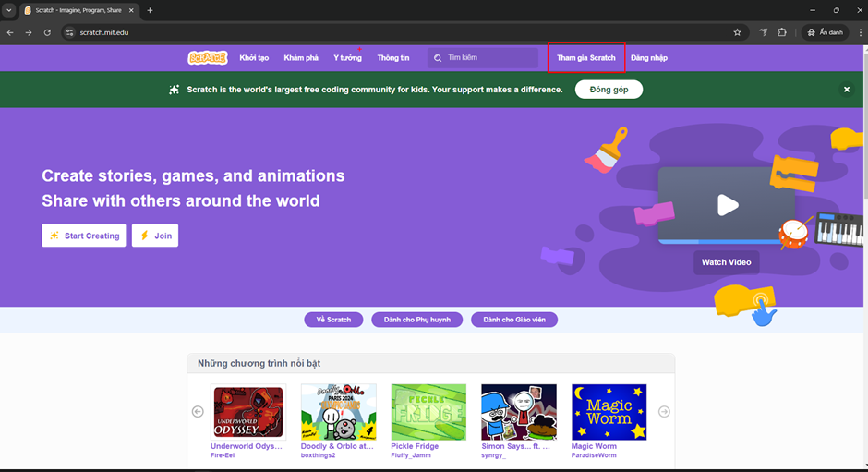868x472 pixels.
Task: Open Ý tưởng in navigation bar
Action: click(x=347, y=57)
